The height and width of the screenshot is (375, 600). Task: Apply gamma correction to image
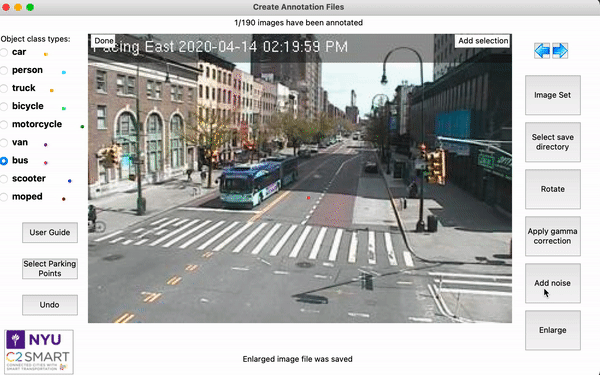[x=553, y=236]
